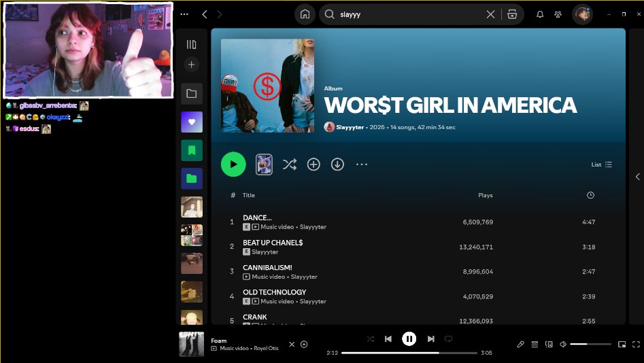The height and width of the screenshot is (363, 644).
Task: Open the List view dropdown
Action: (602, 165)
